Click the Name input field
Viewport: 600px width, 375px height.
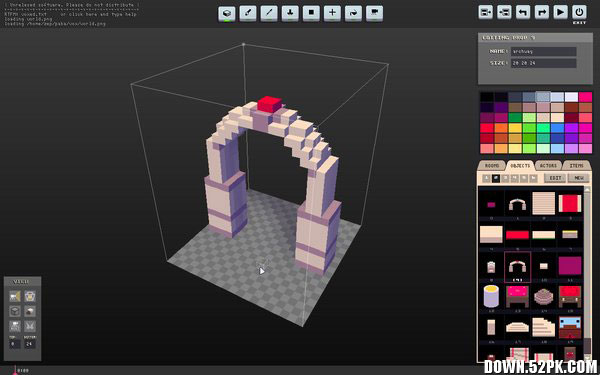tap(543, 51)
